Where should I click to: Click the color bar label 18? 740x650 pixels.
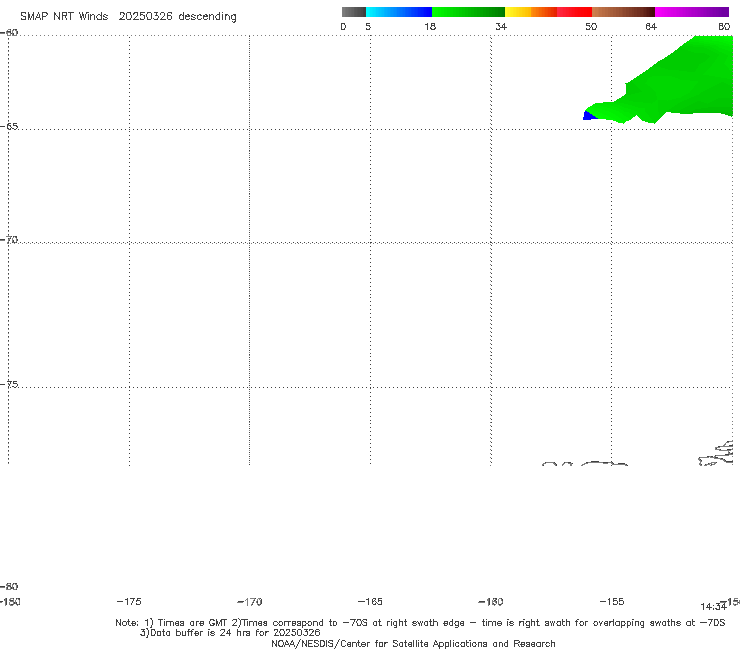click(430, 26)
